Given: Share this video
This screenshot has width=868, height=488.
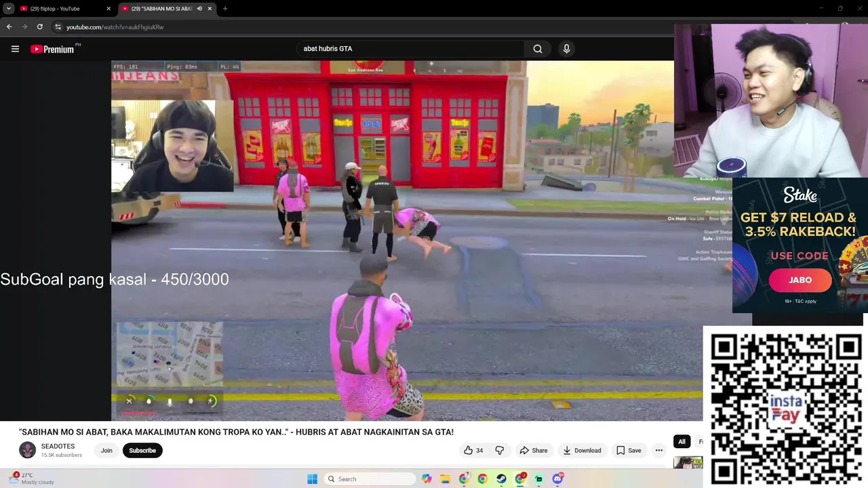Looking at the screenshot, I should (534, 451).
